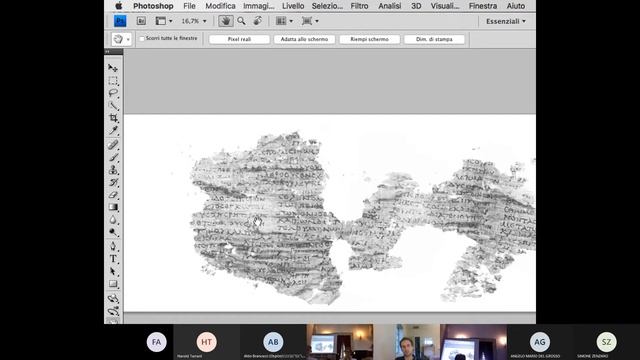640x360 pixels.
Task: Click the Pixel reali button
Action: [x=239, y=39]
